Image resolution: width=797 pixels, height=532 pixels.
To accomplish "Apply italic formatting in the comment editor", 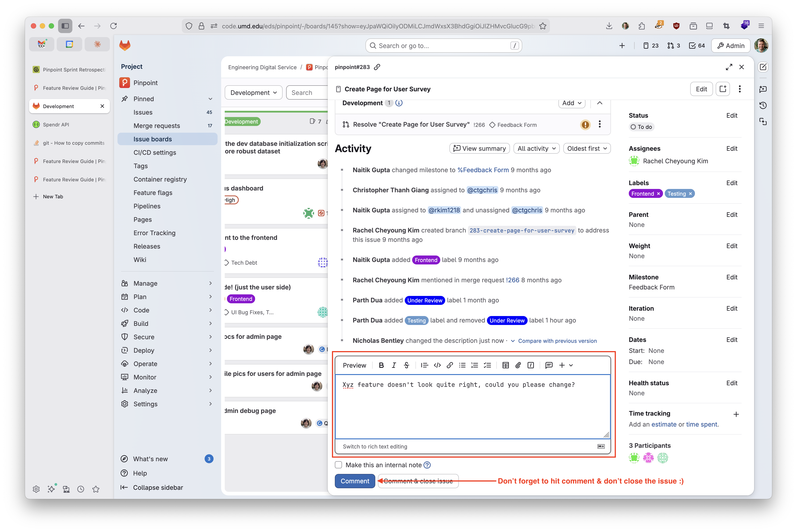I will (x=394, y=365).
